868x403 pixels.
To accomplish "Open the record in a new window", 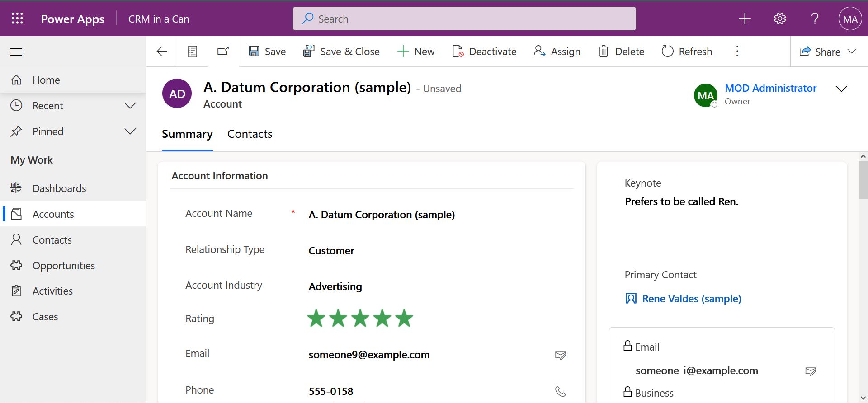I will [223, 51].
